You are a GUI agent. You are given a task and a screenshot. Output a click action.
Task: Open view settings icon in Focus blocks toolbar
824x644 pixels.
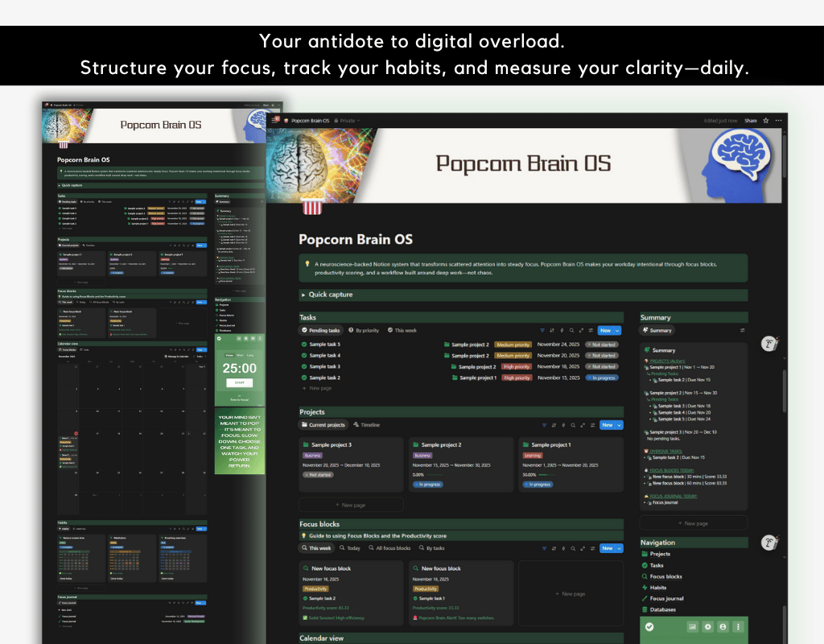click(592, 548)
